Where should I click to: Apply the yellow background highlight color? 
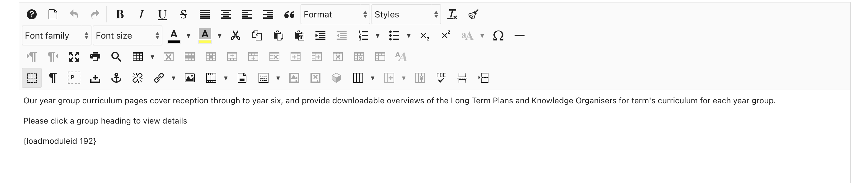tap(205, 36)
